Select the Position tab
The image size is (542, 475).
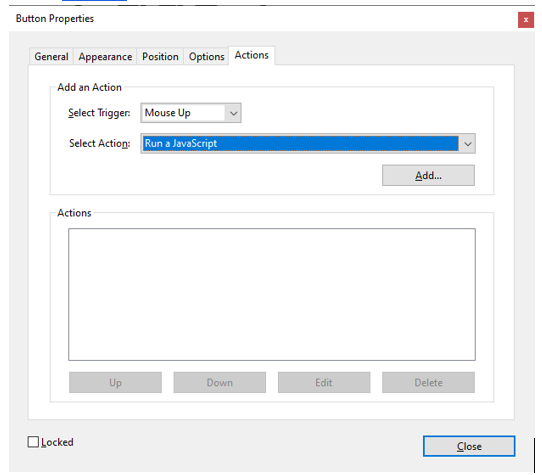pos(160,56)
